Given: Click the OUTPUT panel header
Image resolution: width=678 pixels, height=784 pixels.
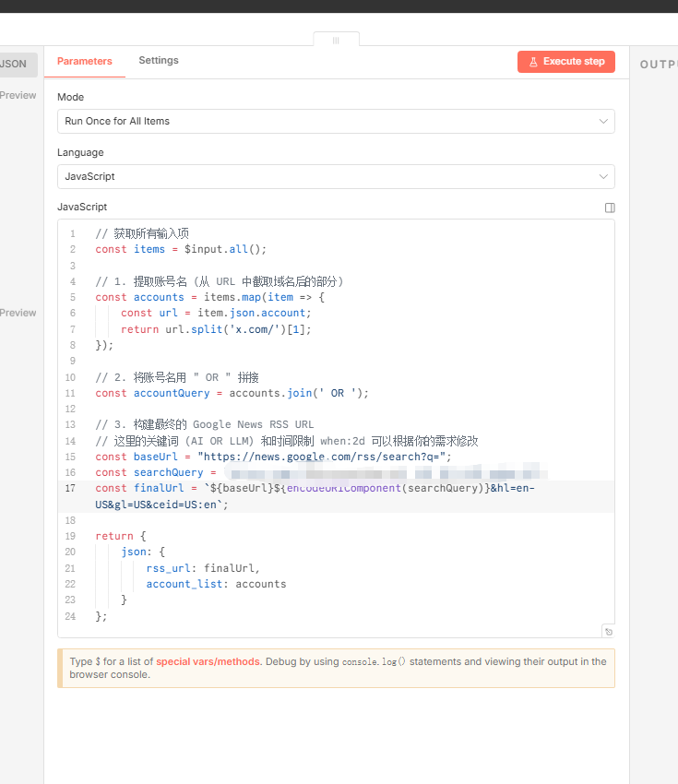Looking at the screenshot, I should pyautogui.click(x=658, y=65).
